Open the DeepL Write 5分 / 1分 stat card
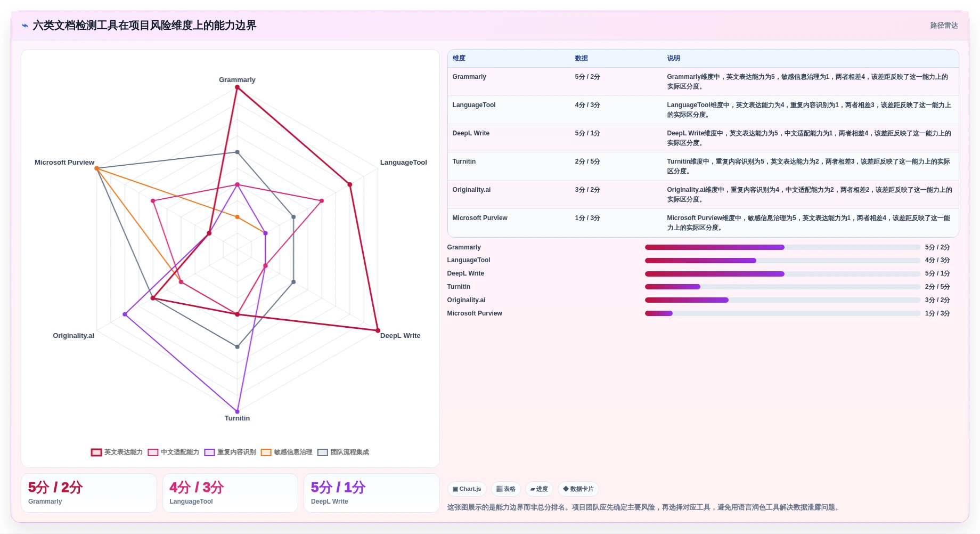 click(x=372, y=493)
